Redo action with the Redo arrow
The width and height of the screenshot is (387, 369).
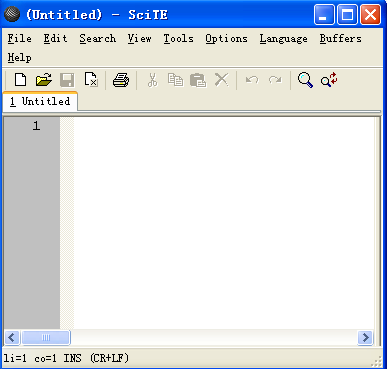(x=275, y=80)
